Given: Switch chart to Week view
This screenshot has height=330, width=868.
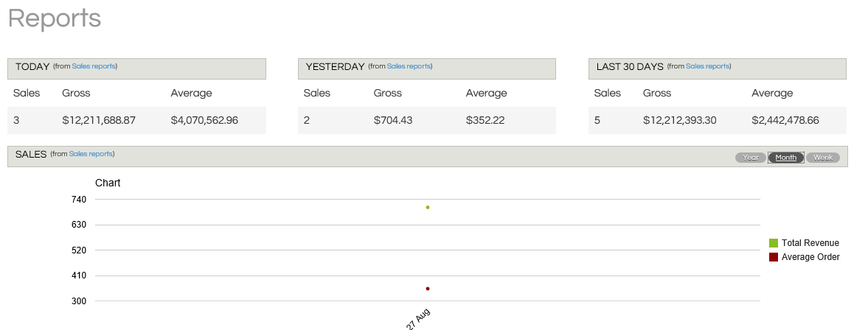Looking at the screenshot, I should click(823, 158).
